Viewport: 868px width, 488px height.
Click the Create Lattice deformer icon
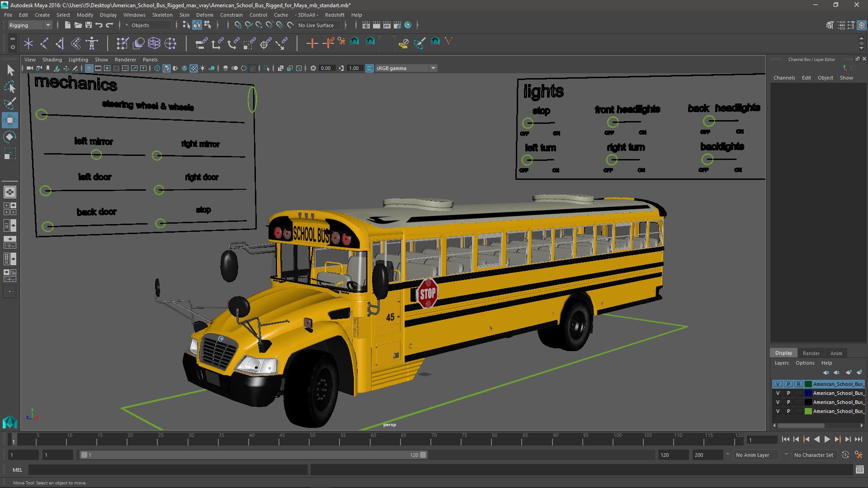tap(154, 43)
